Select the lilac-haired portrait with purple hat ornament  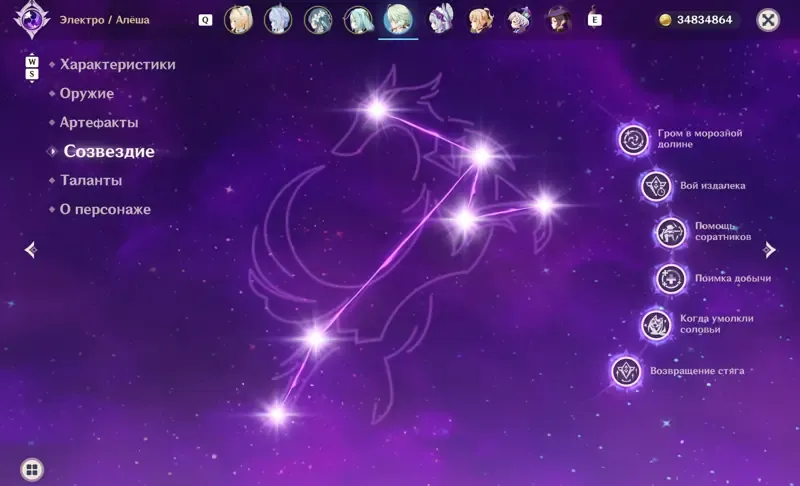tap(519, 20)
